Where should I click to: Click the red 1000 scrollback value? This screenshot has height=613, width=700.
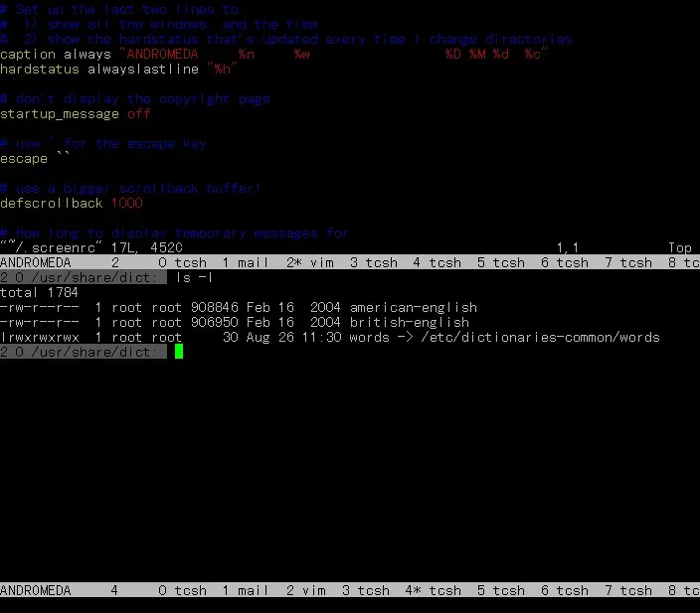point(127,204)
